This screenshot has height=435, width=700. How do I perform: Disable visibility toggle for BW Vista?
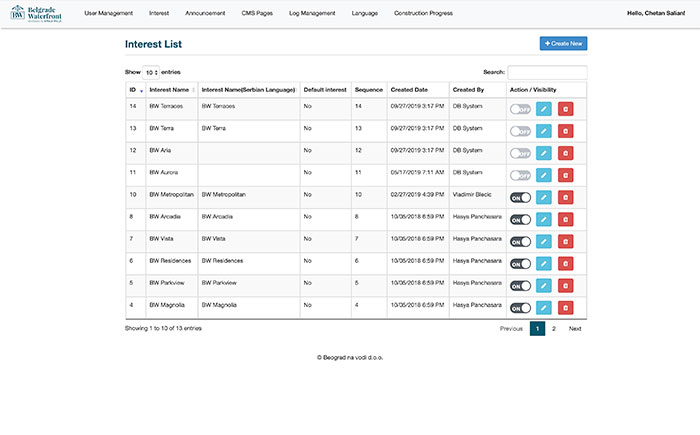[520, 242]
